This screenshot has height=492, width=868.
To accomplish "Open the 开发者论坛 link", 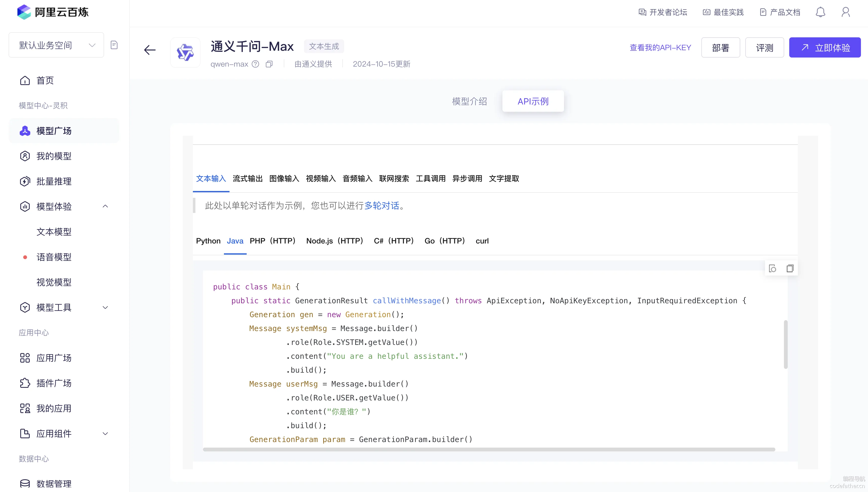I will tap(668, 12).
